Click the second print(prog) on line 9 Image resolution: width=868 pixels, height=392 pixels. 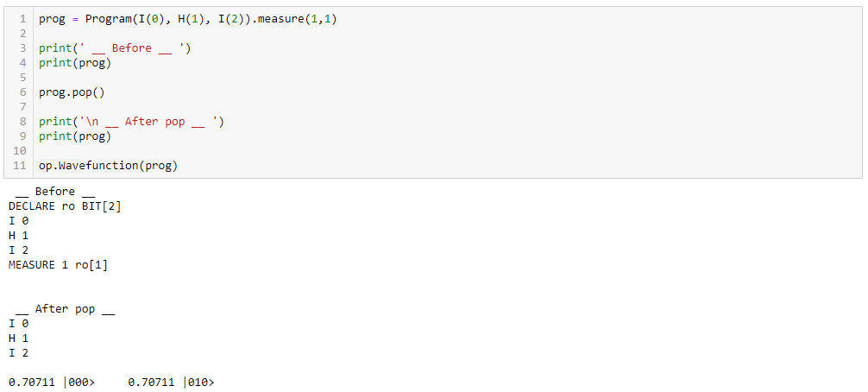pyautogui.click(x=75, y=136)
